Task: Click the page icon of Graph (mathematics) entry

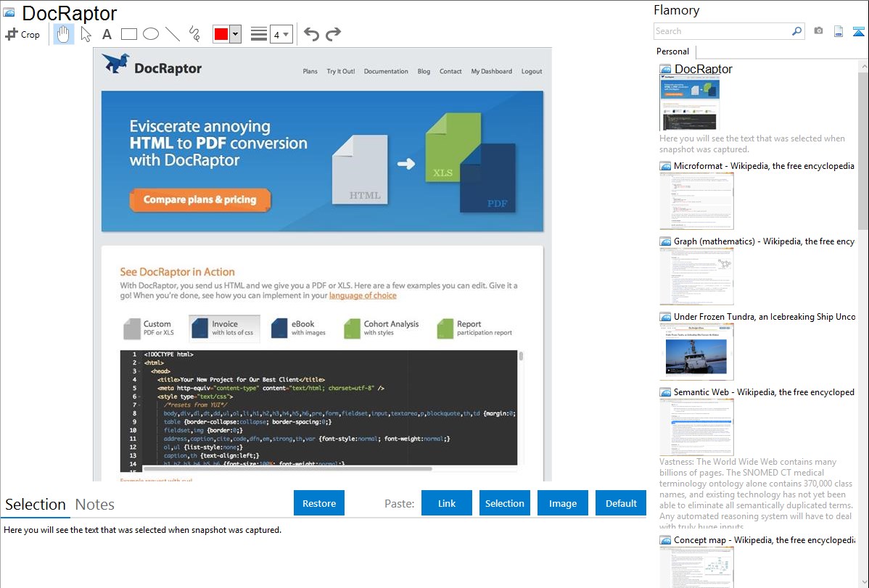Action: pos(665,241)
